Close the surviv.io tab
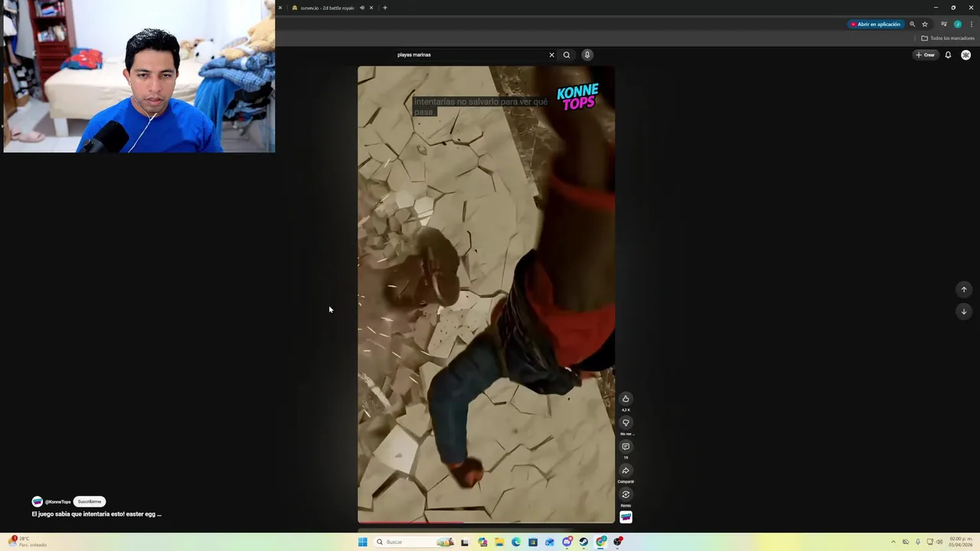Image resolution: width=980 pixels, height=551 pixels. pyautogui.click(x=371, y=8)
